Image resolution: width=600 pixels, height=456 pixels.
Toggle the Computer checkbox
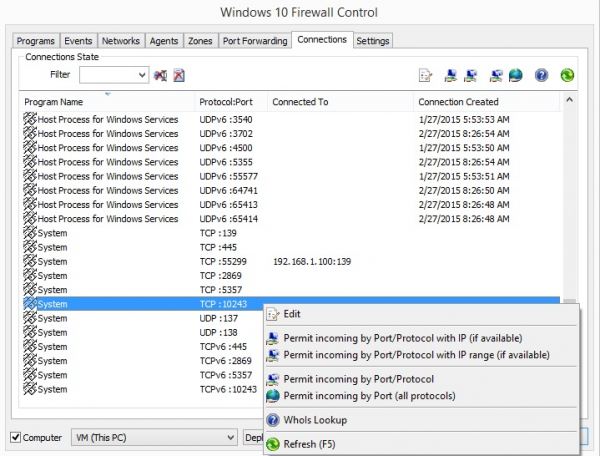[15, 437]
